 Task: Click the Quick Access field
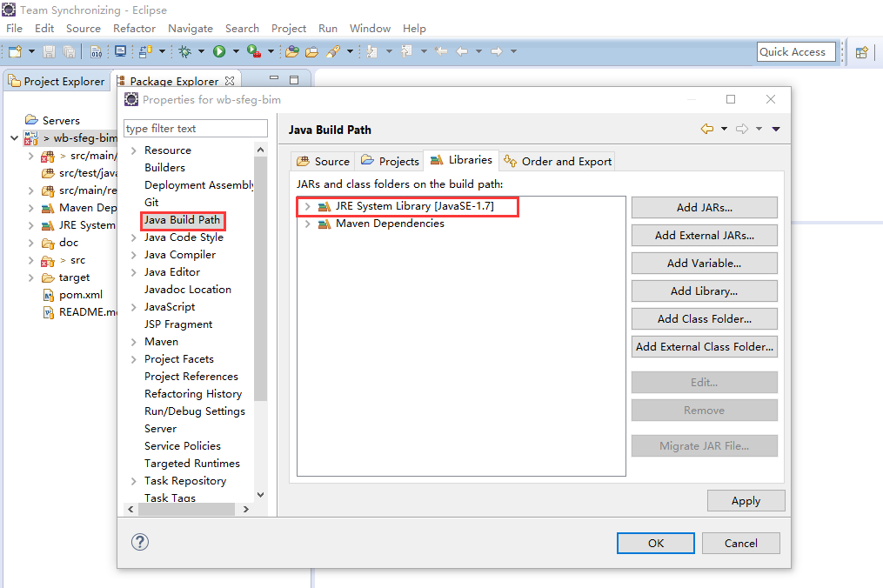(x=796, y=52)
